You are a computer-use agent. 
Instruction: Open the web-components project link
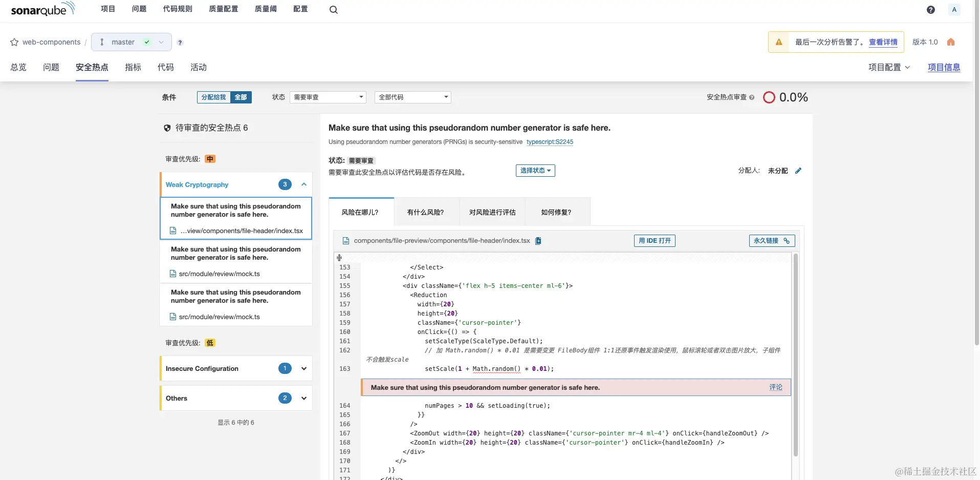[x=51, y=42]
